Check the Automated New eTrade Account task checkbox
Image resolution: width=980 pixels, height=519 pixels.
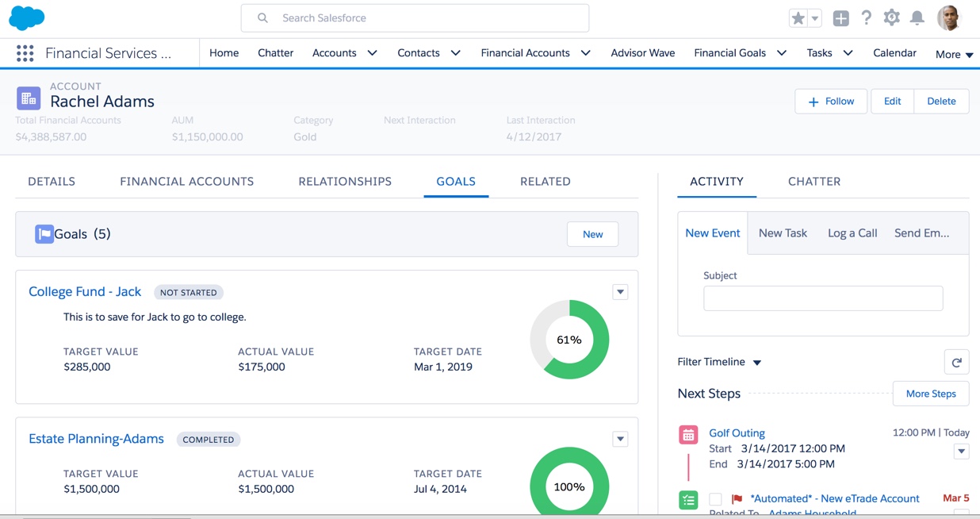coord(715,499)
